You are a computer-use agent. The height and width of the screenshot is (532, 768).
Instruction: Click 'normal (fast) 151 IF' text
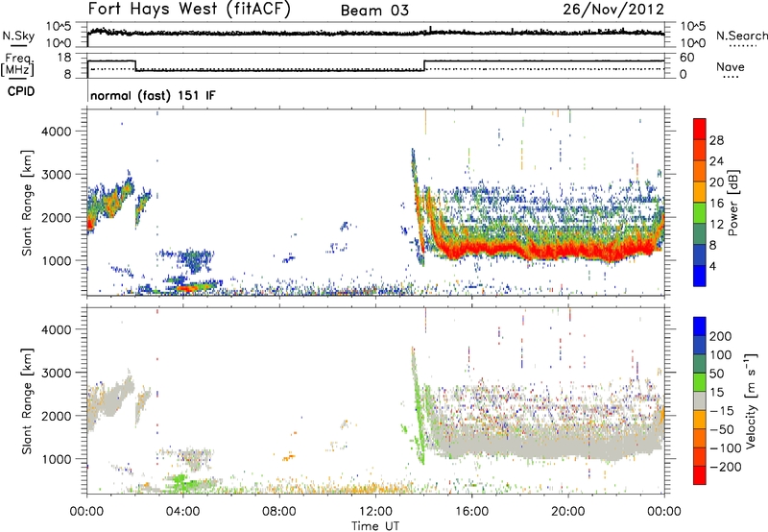tap(153, 95)
